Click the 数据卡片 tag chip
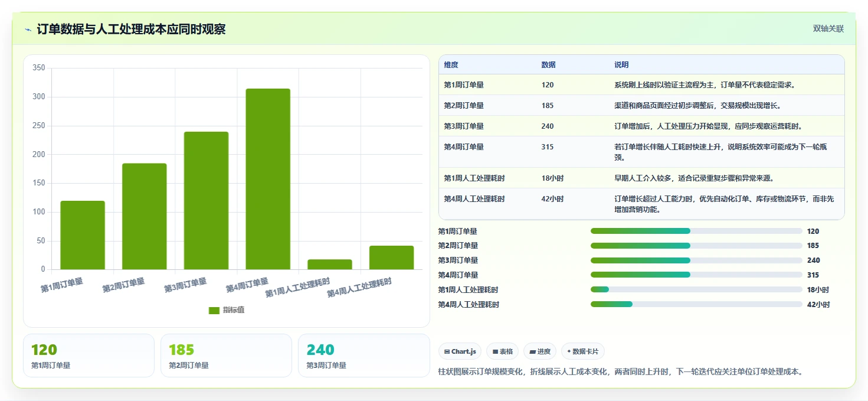 coord(582,351)
